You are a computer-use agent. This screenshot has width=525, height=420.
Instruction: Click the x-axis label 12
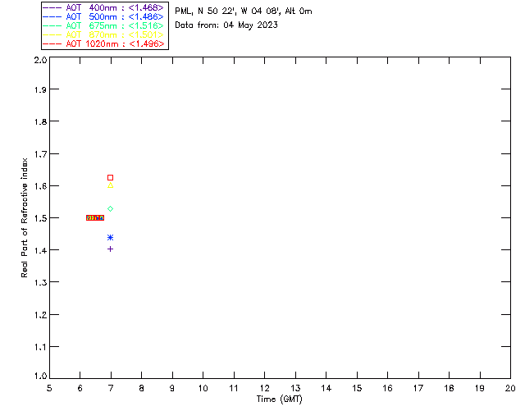pyautogui.click(x=264, y=388)
